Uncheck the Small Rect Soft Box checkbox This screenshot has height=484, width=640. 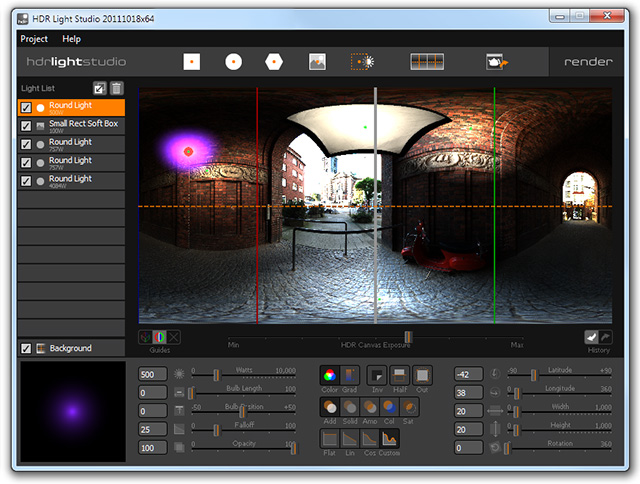coord(26,126)
